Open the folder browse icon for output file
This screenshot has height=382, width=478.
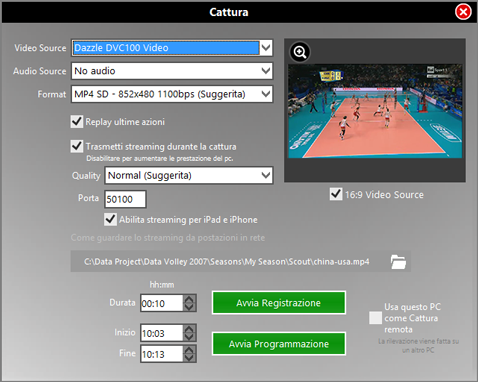(398, 262)
